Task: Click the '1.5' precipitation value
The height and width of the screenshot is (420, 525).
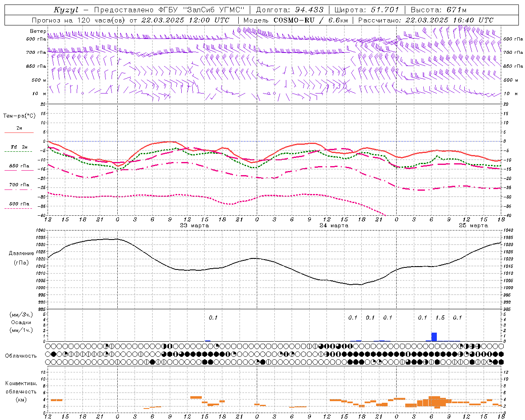Action: 440,317
